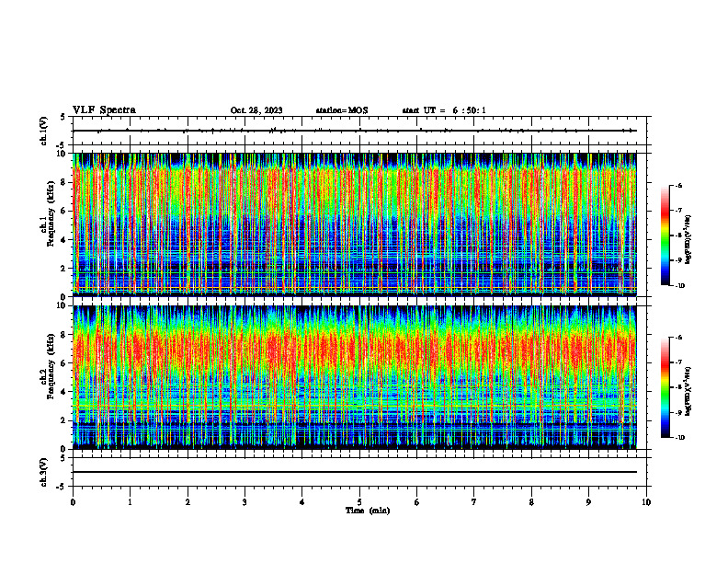Click the ch.1 spectrogram color scale bar

click(665, 236)
